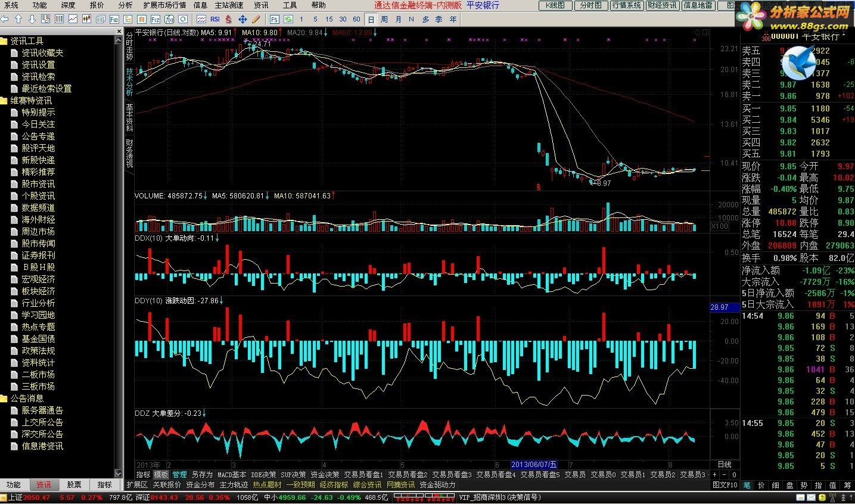Open the quote list grid icon
This screenshot has width=855, height=504.
(x=59, y=19)
